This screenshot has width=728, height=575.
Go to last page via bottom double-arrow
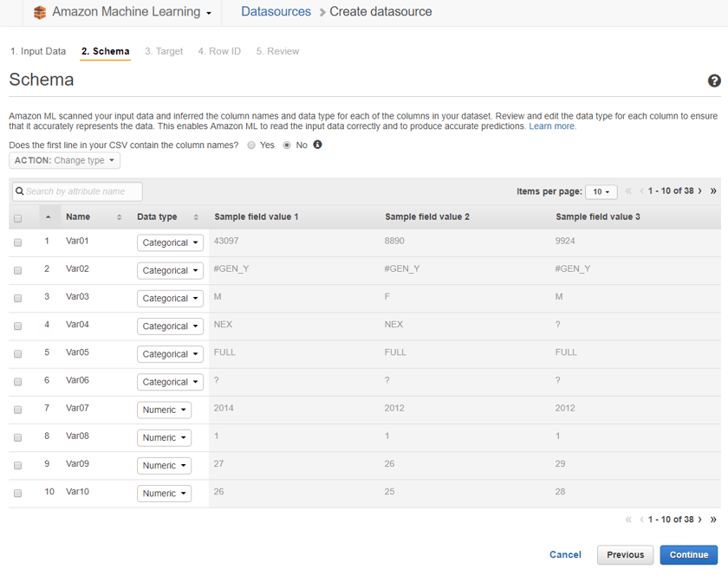(x=713, y=520)
